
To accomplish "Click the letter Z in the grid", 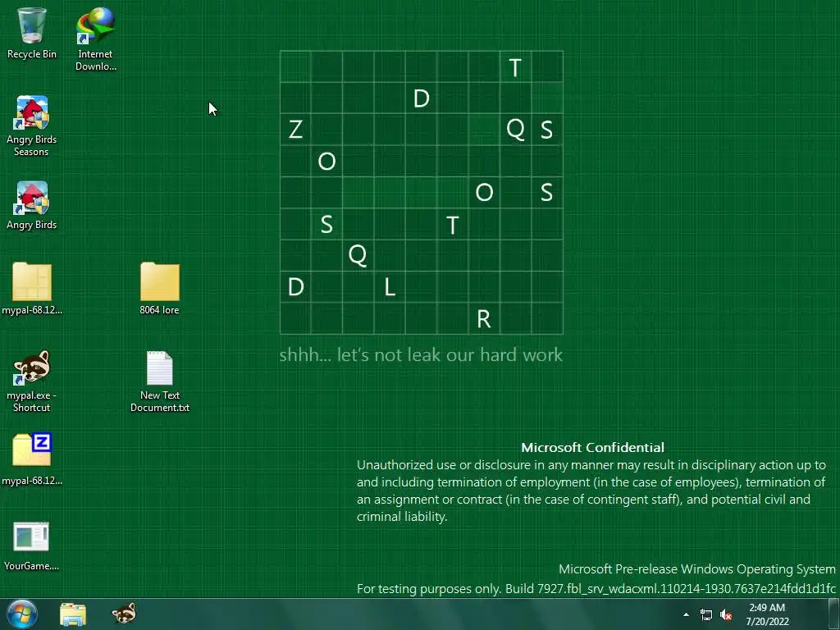I will click(295, 130).
